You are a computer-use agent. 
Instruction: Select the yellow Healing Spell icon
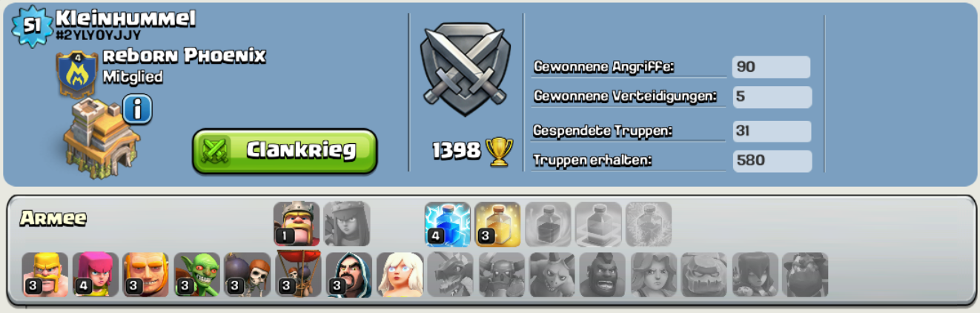click(498, 224)
